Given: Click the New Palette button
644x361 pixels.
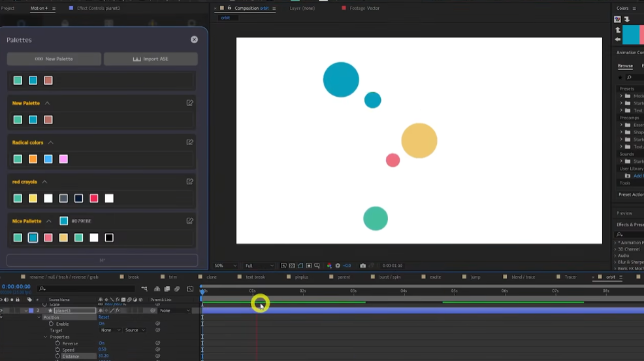Looking at the screenshot, I should 54,59.
